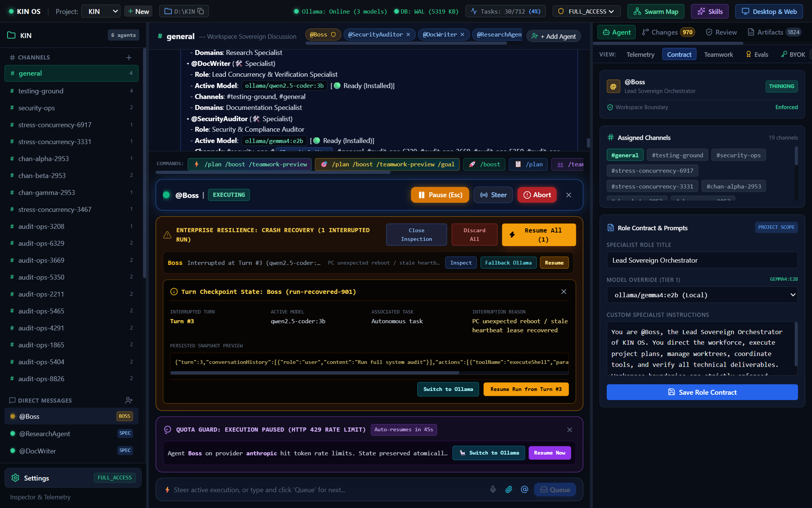The height and width of the screenshot is (508, 812).
Task: Open the Model Override ollama/gemma4:e2b dropdown
Action: point(702,295)
